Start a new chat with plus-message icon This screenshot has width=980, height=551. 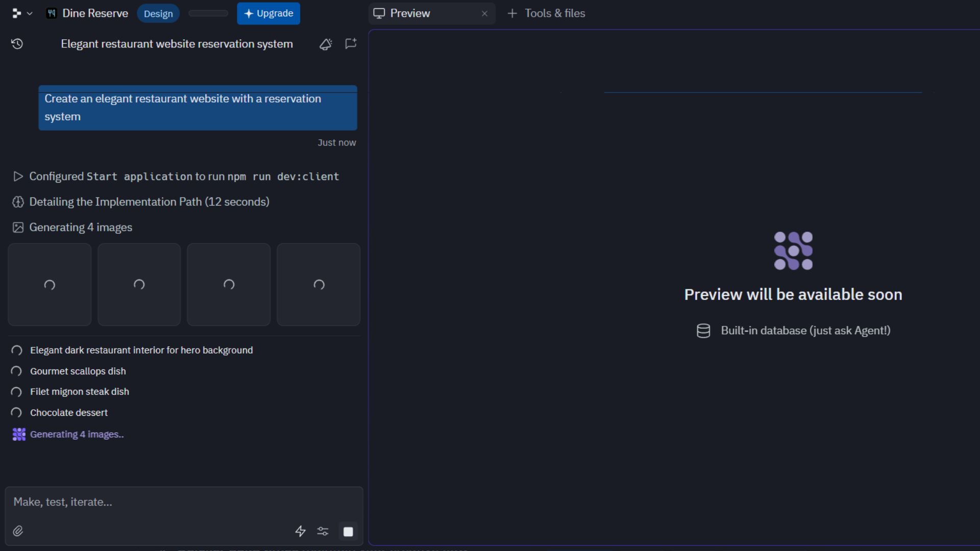[x=351, y=44]
